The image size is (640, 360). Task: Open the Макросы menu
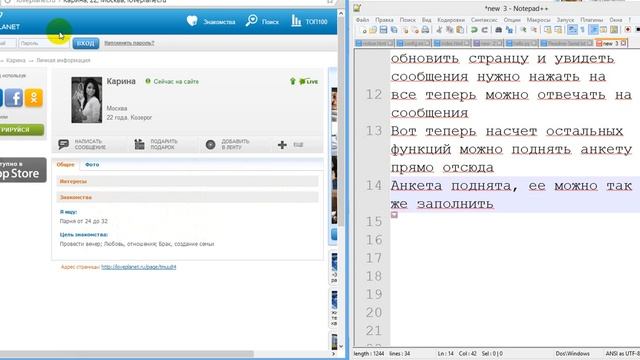pyautogui.click(x=539, y=20)
